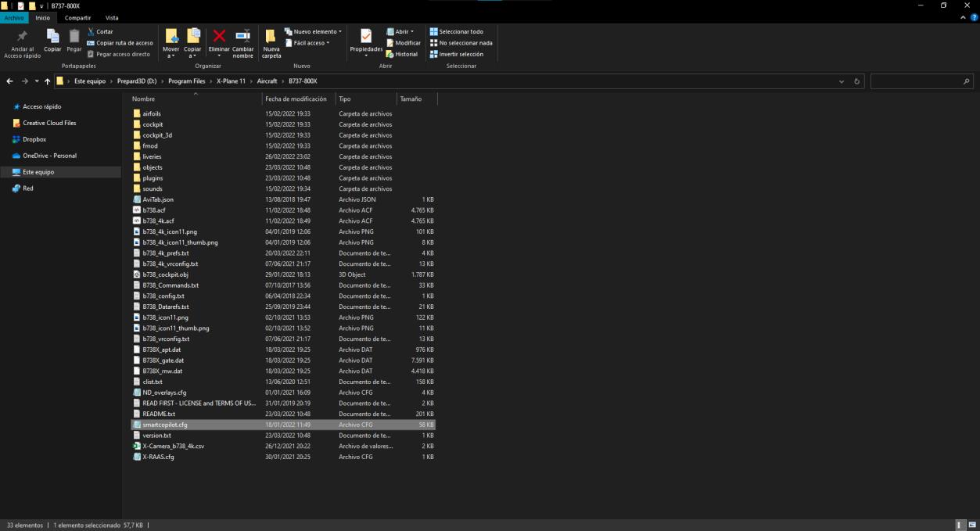
Task: Click the Historial button
Action: [402, 53]
